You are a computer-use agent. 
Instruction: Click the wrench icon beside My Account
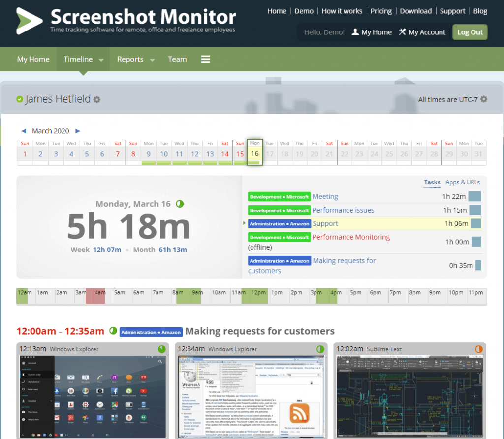coord(404,32)
